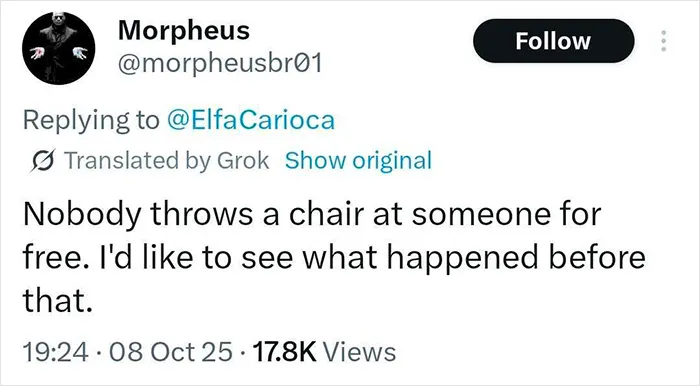Image resolution: width=700 pixels, height=386 pixels.
Task: Open the @ElfaCarioca mentioned profile
Action: click(251, 120)
